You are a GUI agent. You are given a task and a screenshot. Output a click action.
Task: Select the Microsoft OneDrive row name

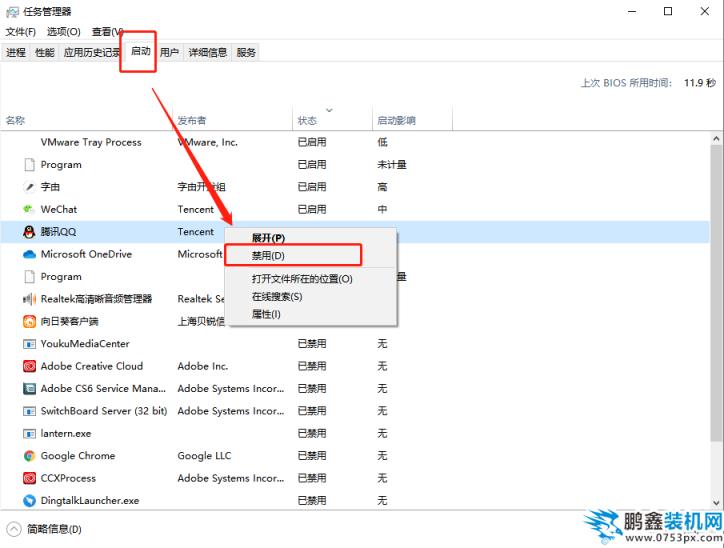(x=86, y=254)
